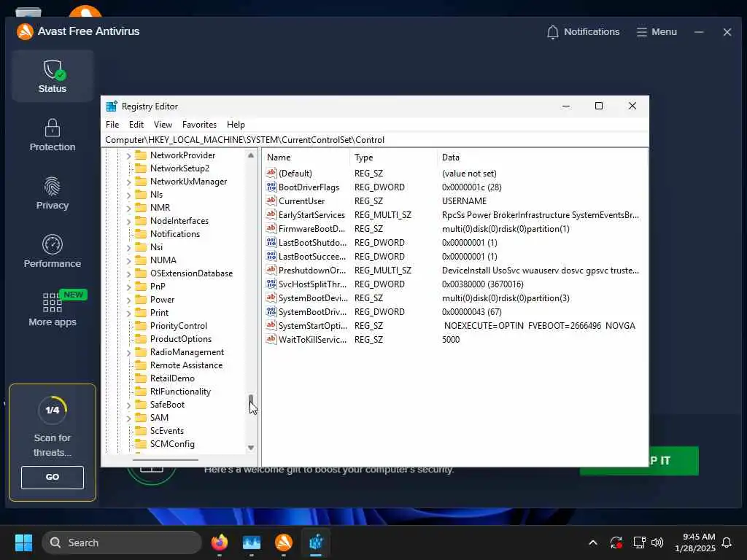Click the GO scan button in Avast

(53, 477)
